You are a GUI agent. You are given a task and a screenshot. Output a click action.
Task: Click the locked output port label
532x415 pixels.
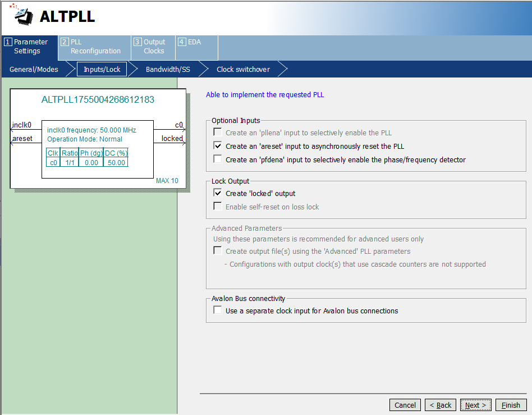click(172, 139)
